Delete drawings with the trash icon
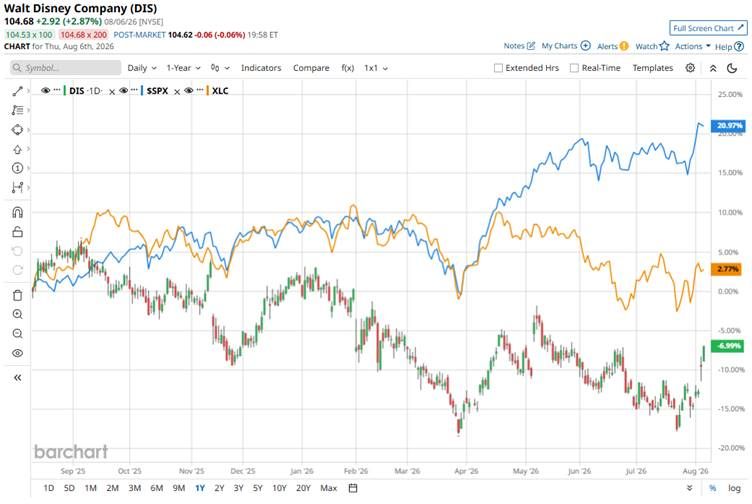752x504 pixels. tap(17, 295)
